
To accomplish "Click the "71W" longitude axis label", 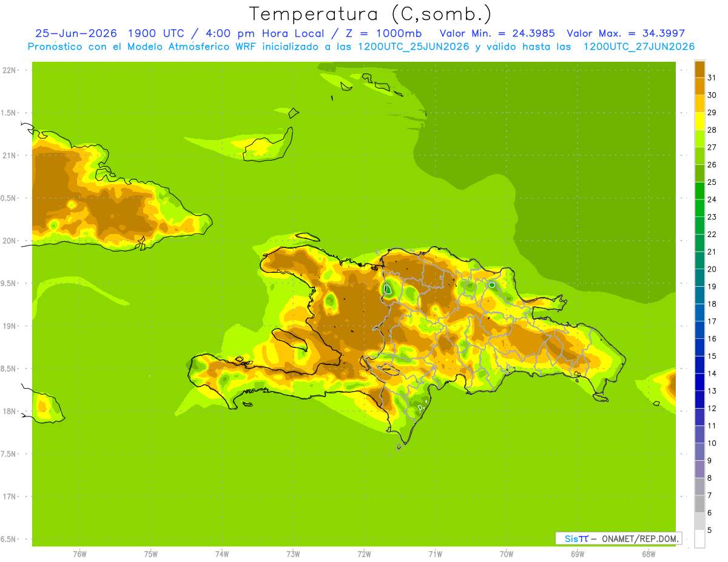I will [435, 554].
